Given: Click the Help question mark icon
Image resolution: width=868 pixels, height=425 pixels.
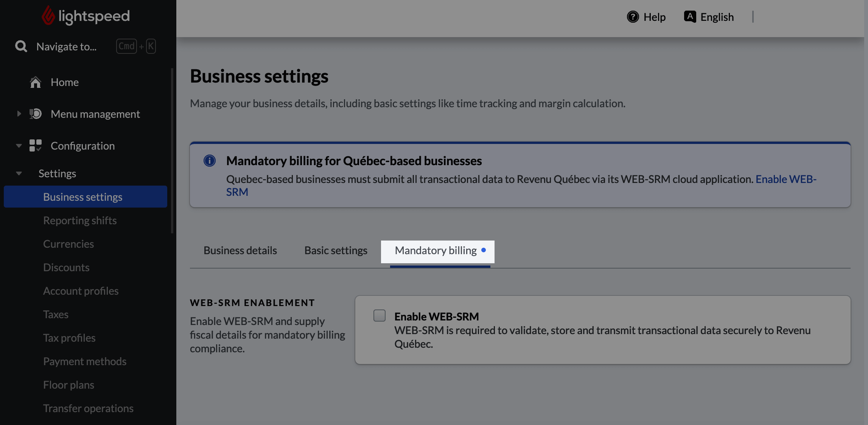Looking at the screenshot, I should 633,17.
